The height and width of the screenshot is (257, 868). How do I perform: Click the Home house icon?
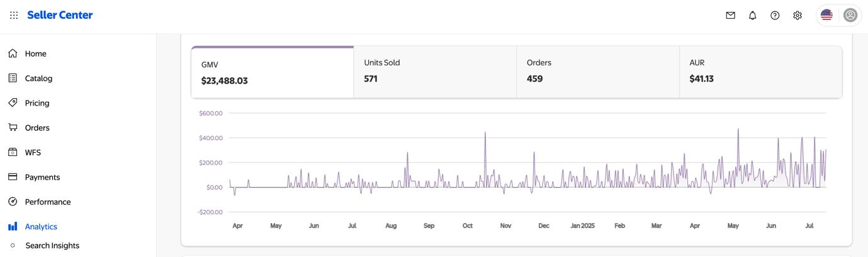point(13,53)
